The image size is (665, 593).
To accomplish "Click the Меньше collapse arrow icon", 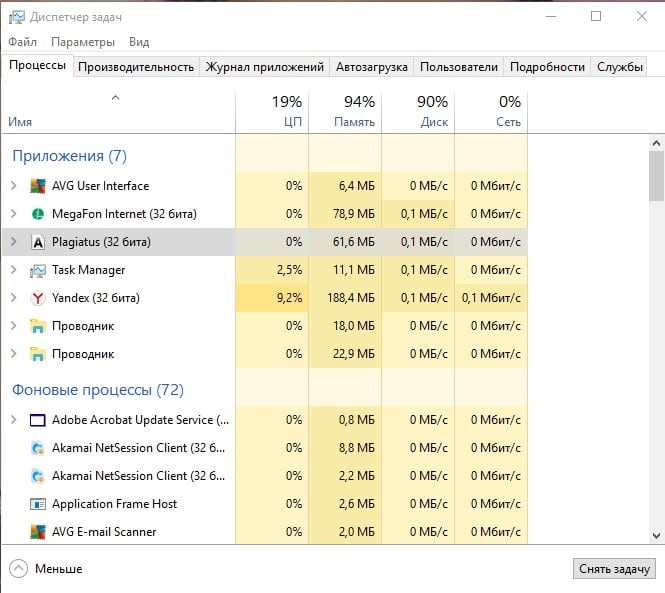I will [18, 569].
